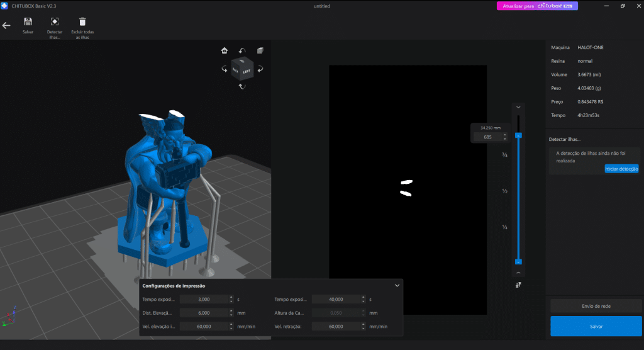The height and width of the screenshot is (350, 644).
Task: Edit Vel. retração value 60,000
Action: coord(336,327)
